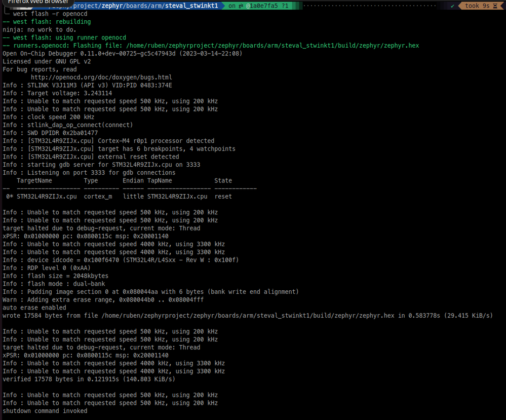Click the STLINK V3J11M3 info line

[x=87, y=85]
